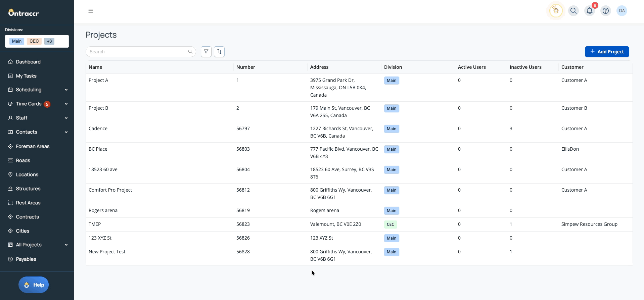Screen dimensions: 644x300
Task: Open the notifications bell
Action: [590, 11]
